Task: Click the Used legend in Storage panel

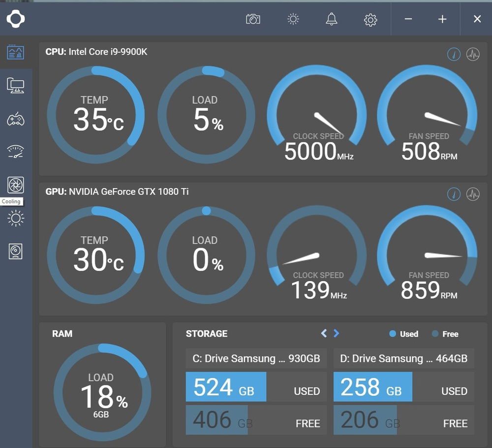Action: (403, 334)
